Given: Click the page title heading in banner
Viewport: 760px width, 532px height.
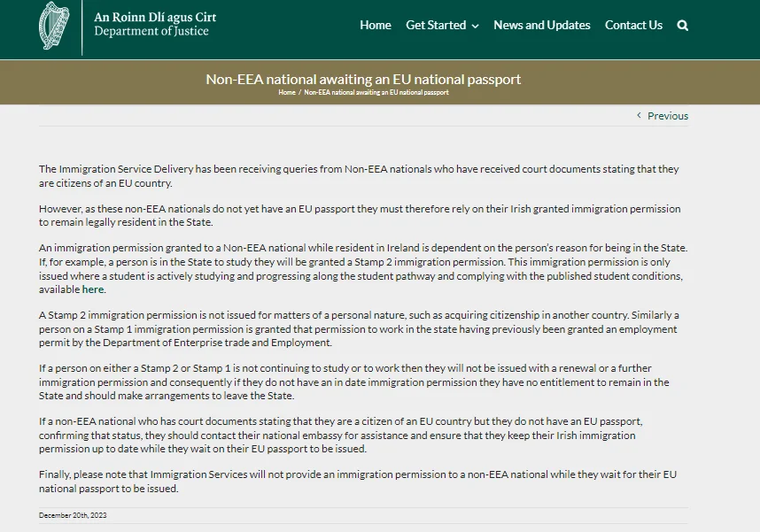Looking at the screenshot, I should (363, 79).
